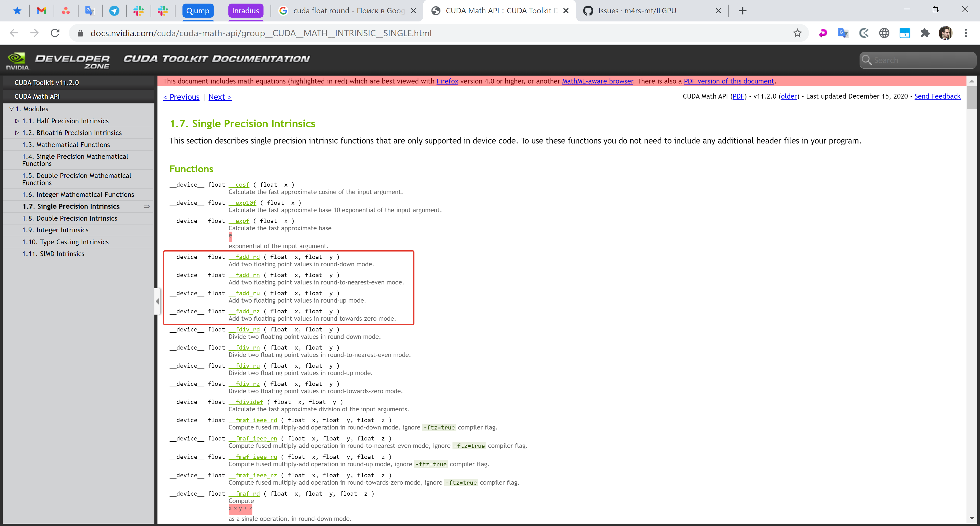Open the crescent-shaped extension icon
The width and height of the screenshot is (980, 526).
coord(864,33)
